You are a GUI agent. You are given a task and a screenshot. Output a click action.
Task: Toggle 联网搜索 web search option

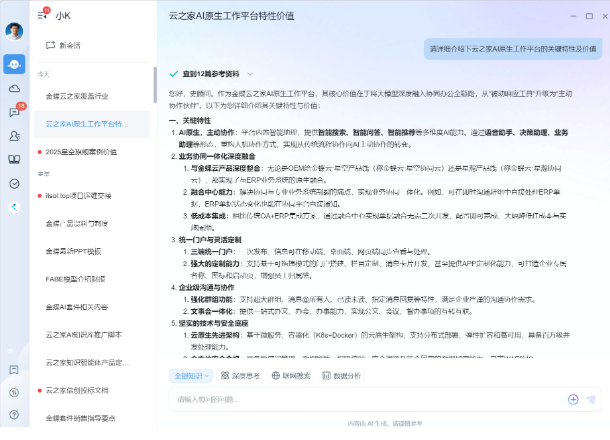(290, 376)
